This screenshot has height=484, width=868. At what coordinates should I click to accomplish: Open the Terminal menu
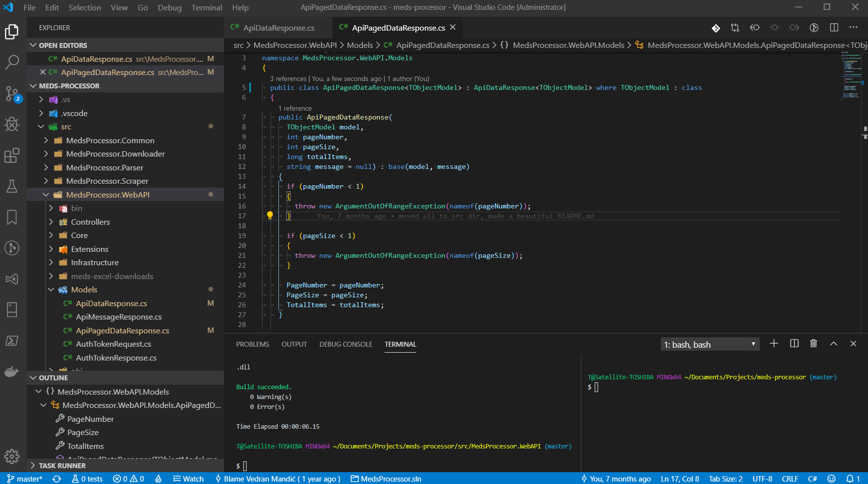[x=207, y=7]
